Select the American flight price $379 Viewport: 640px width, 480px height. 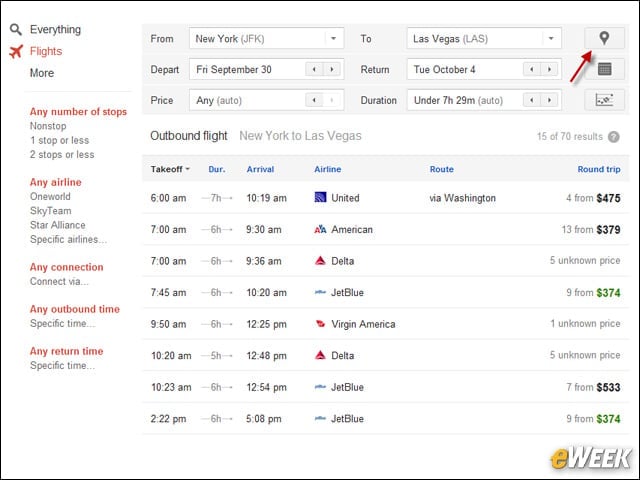608,230
